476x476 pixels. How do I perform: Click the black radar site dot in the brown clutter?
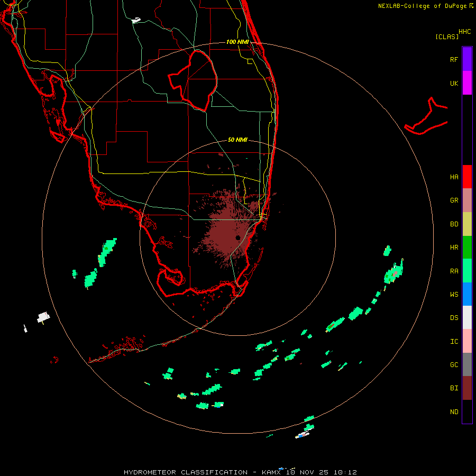238,237
